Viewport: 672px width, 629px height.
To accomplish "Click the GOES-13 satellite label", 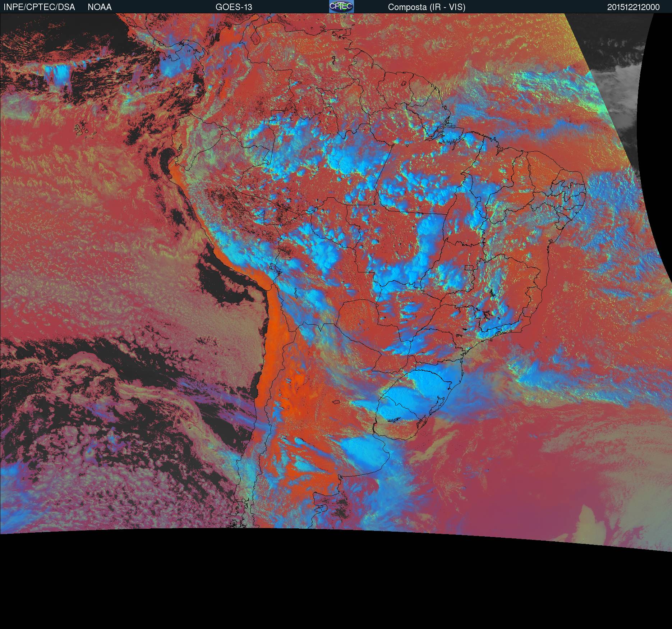I will [x=234, y=7].
